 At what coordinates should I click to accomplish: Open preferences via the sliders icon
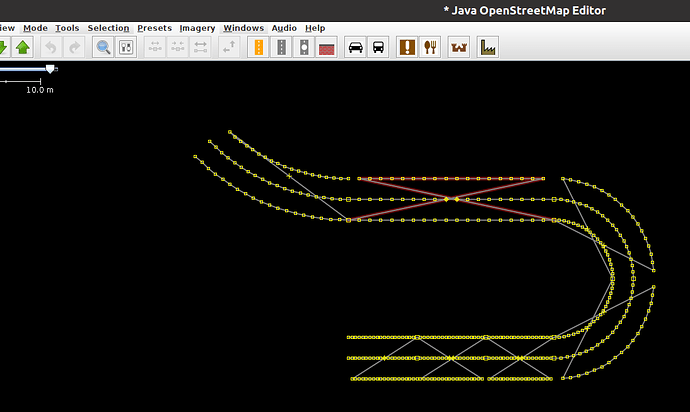(126, 47)
